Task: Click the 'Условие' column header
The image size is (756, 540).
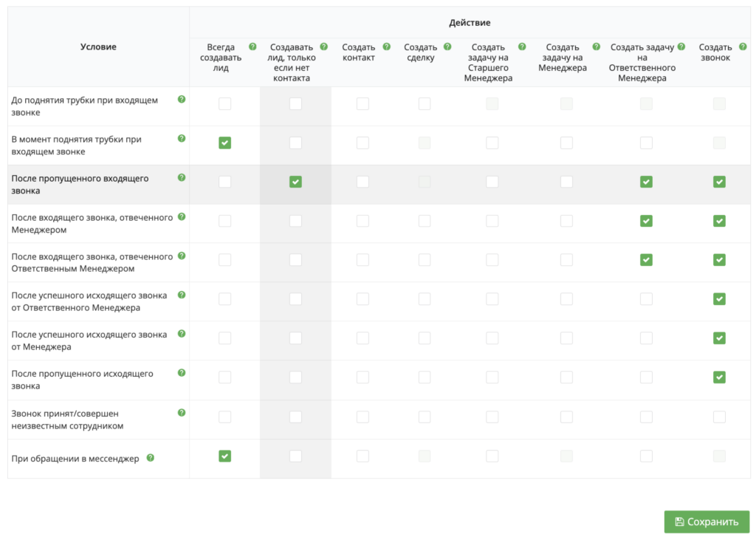Action: tap(98, 47)
